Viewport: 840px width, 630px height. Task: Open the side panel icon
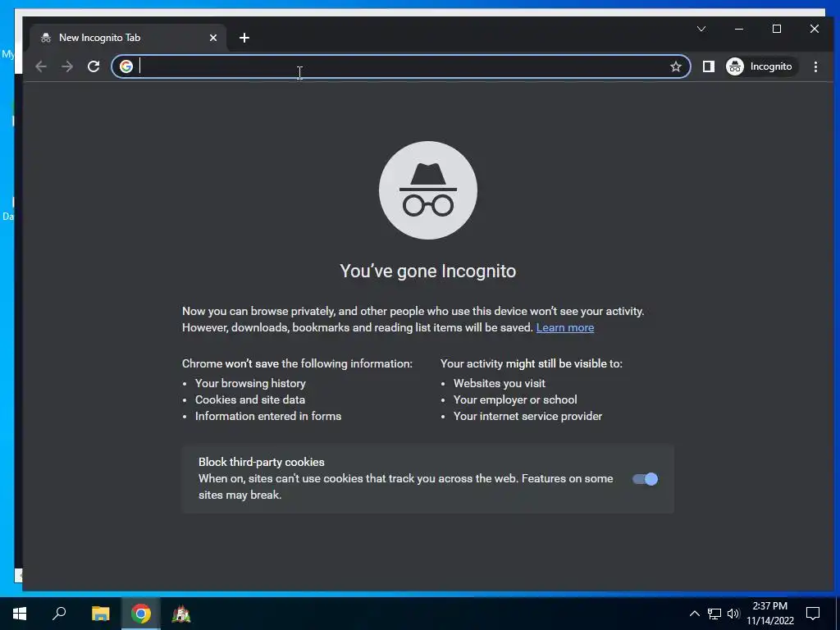pyautogui.click(x=708, y=66)
